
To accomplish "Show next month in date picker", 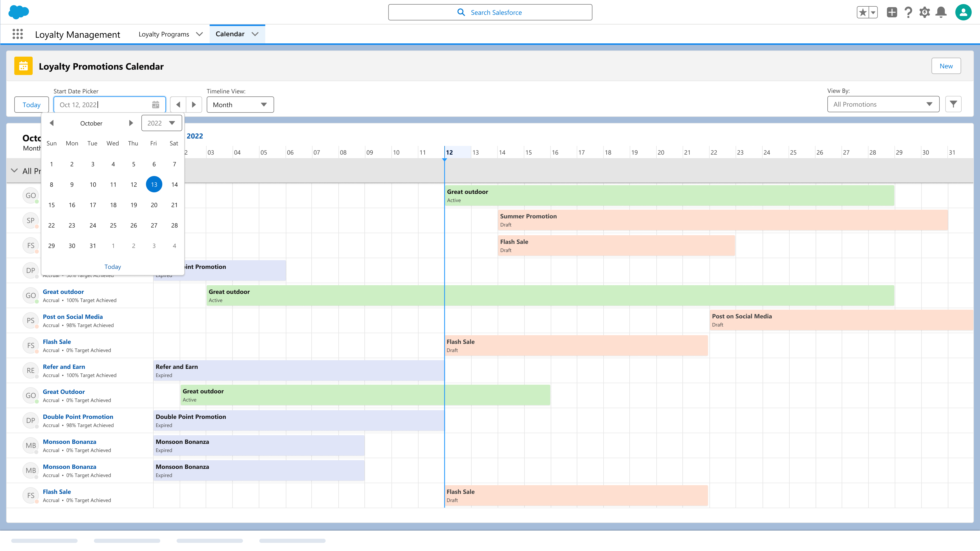I will [x=131, y=123].
